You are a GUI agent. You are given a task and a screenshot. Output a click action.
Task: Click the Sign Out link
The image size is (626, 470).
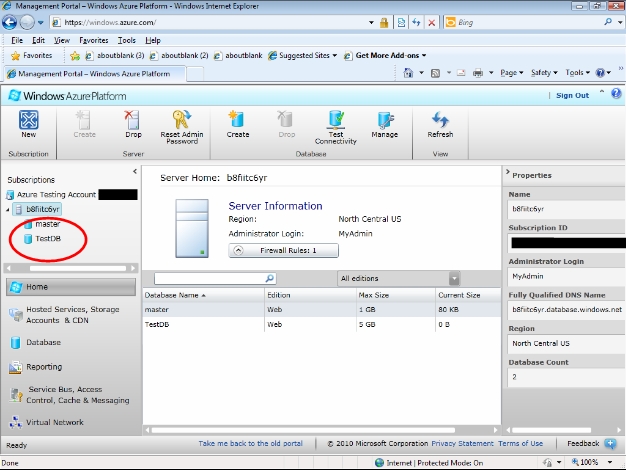(572, 95)
